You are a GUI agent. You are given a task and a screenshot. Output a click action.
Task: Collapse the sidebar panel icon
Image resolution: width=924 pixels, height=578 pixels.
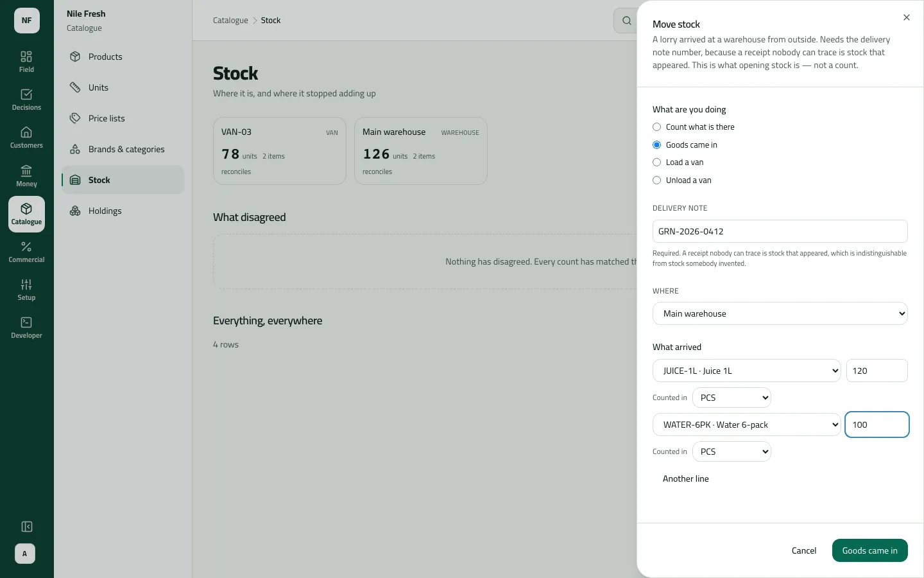pyautogui.click(x=27, y=527)
